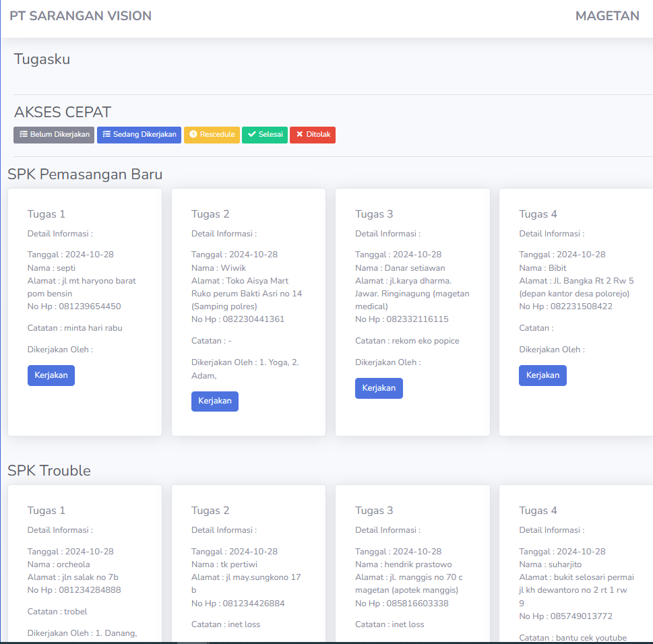Click the checkmark icon on Selesai
This screenshot has width=653, height=644.
pyautogui.click(x=252, y=134)
